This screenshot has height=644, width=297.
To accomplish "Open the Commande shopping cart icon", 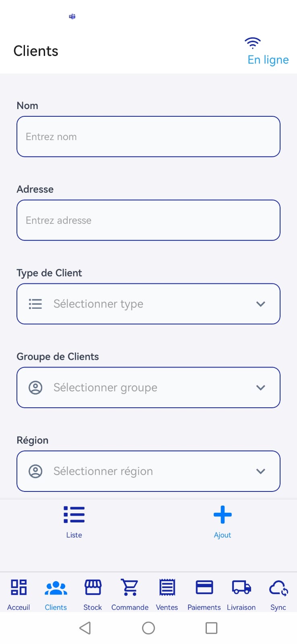I will [x=130, y=587].
